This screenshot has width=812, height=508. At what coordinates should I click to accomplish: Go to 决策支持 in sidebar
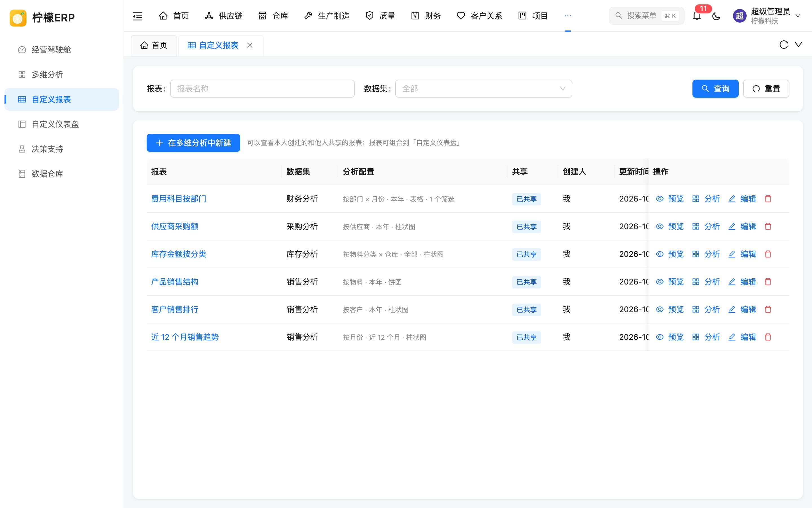[62, 149]
